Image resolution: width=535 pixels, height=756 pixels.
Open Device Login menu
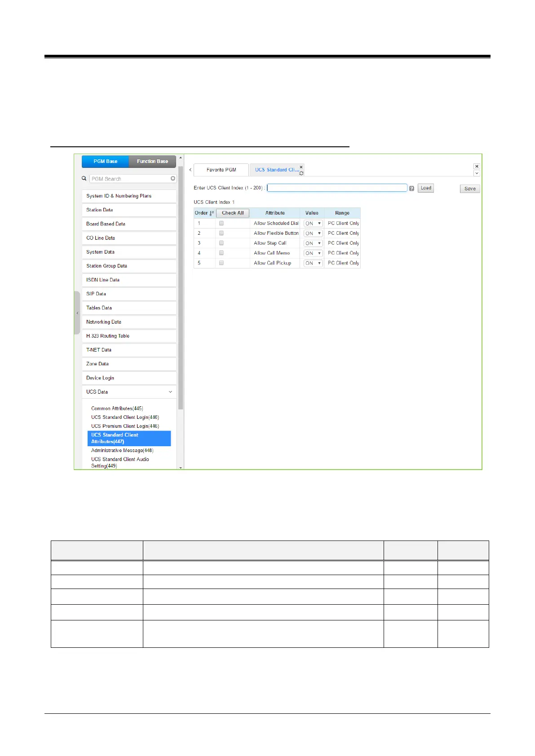coord(129,378)
